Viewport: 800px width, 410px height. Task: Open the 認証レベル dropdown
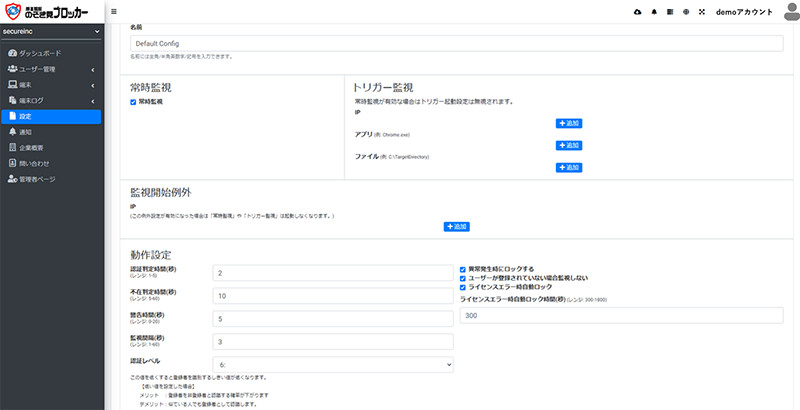333,365
